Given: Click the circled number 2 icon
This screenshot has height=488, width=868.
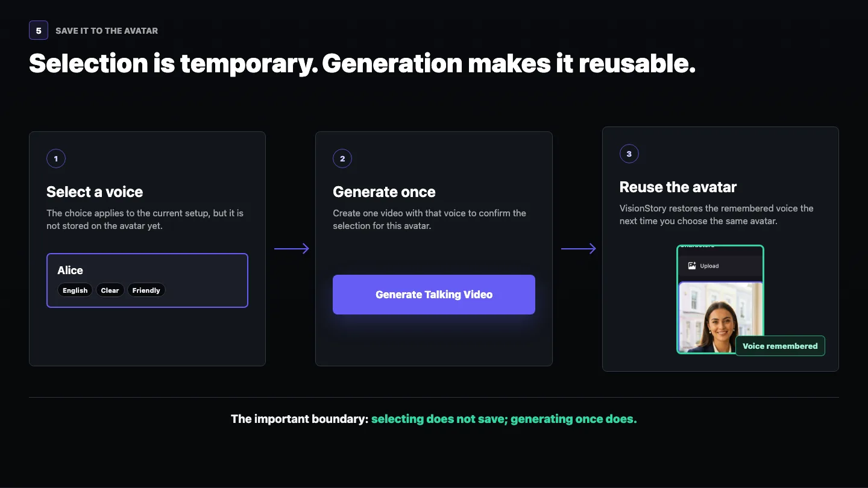Looking at the screenshot, I should click(x=342, y=159).
